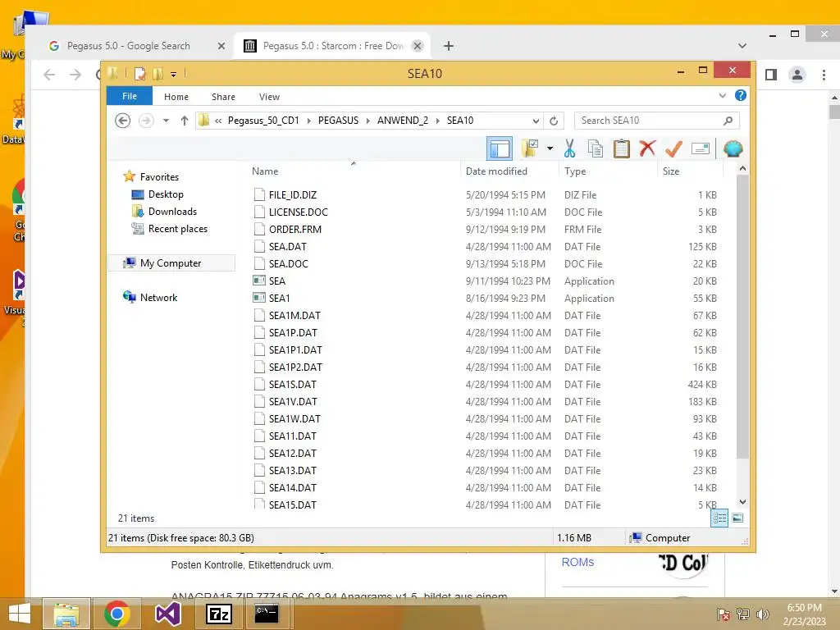Image resolution: width=840 pixels, height=630 pixels.
Task: Close the Pegasus 5.0 Starcom Chrome tab
Action: point(418,46)
